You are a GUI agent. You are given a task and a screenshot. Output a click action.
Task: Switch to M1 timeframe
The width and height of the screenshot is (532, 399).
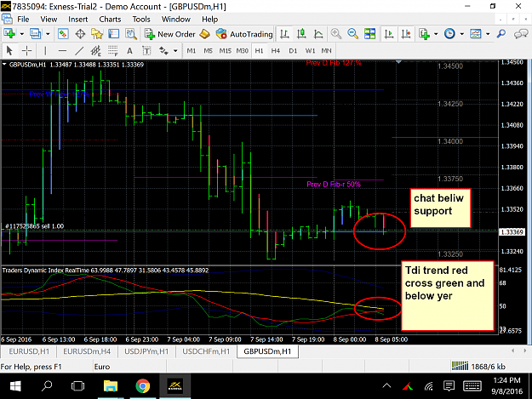coord(192,51)
